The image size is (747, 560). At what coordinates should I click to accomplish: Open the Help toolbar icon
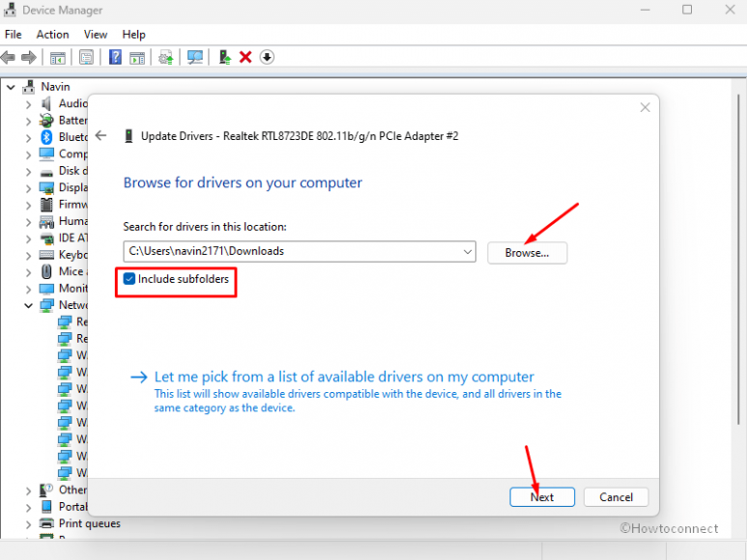115,58
